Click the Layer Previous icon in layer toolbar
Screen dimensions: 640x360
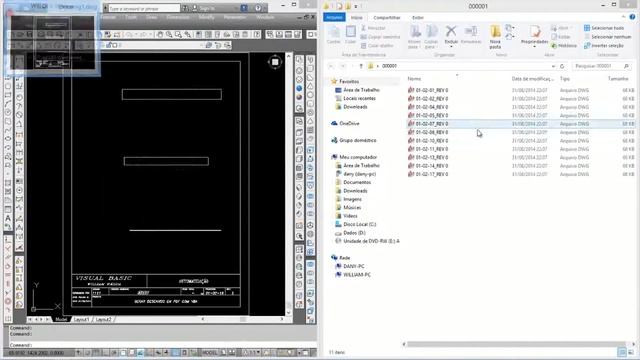pyautogui.click(x=218, y=45)
